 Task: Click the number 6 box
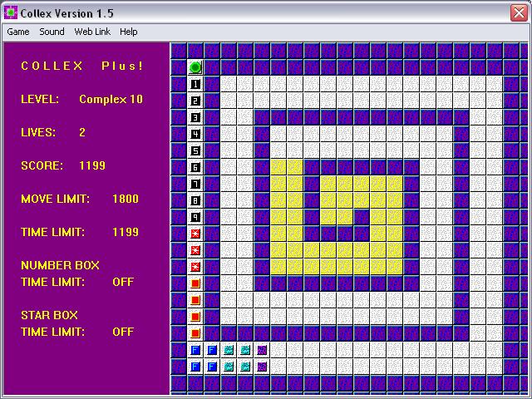coord(195,167)
